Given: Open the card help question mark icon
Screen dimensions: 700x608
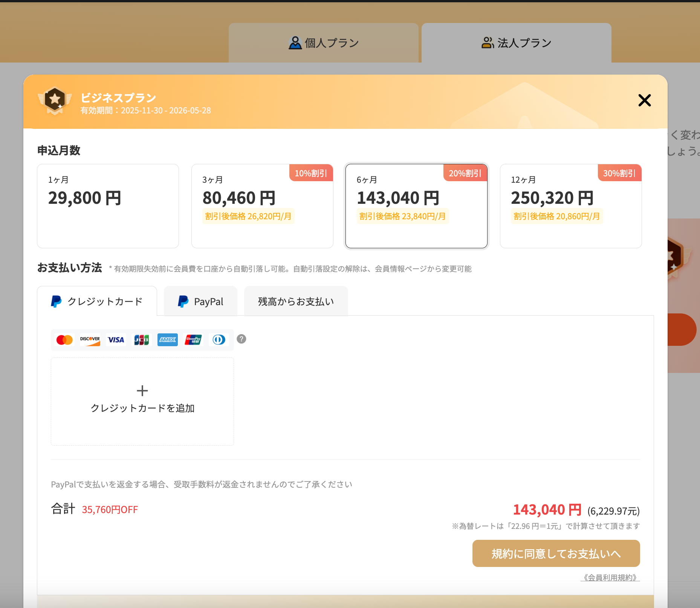Looking at the screenshot, I should point(241,339).
